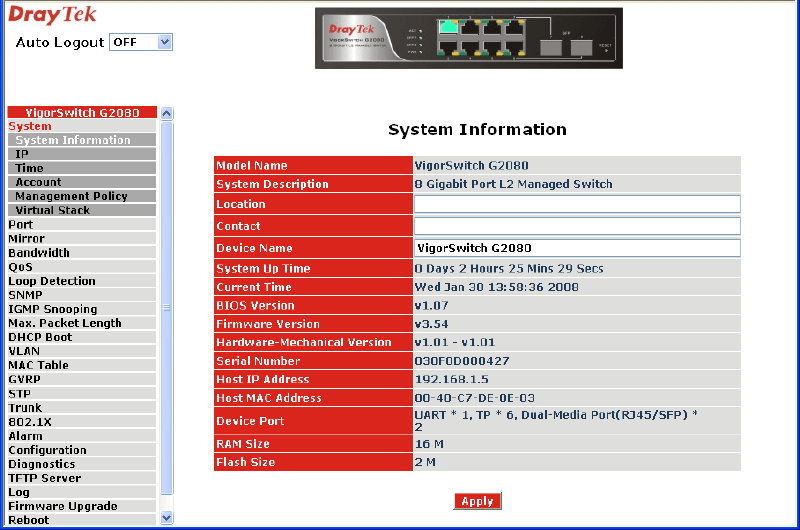Image resolution: width=800 pixels, height=530 pixels.
Task: Click the System Up Time value
Action: click(x=509, y=268)
